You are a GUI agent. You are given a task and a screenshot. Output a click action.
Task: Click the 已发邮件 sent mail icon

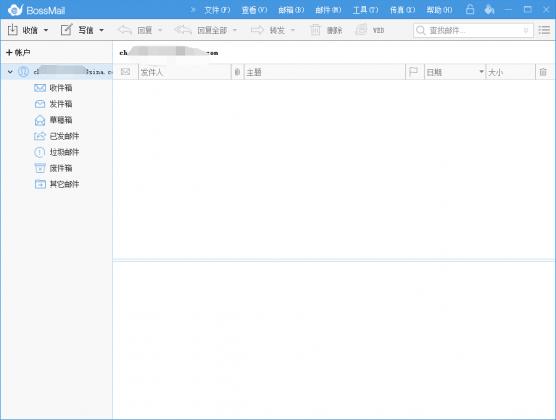[x=40, y=136]
